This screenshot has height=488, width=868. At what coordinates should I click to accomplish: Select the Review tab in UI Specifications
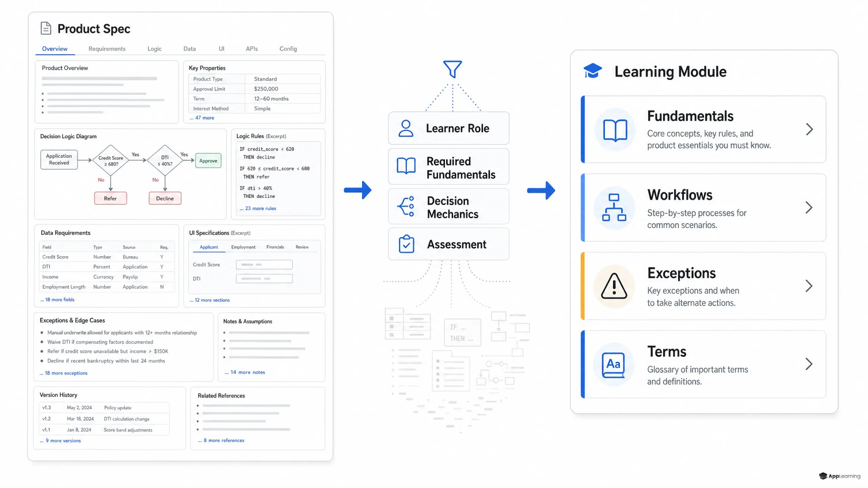coord(302,247)
